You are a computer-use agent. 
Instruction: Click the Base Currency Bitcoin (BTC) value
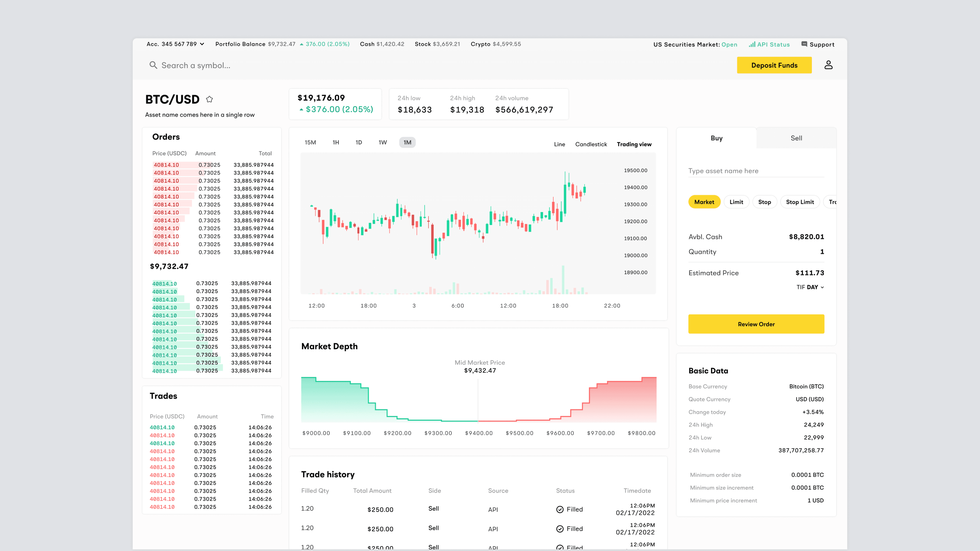[x=806, y=386]
